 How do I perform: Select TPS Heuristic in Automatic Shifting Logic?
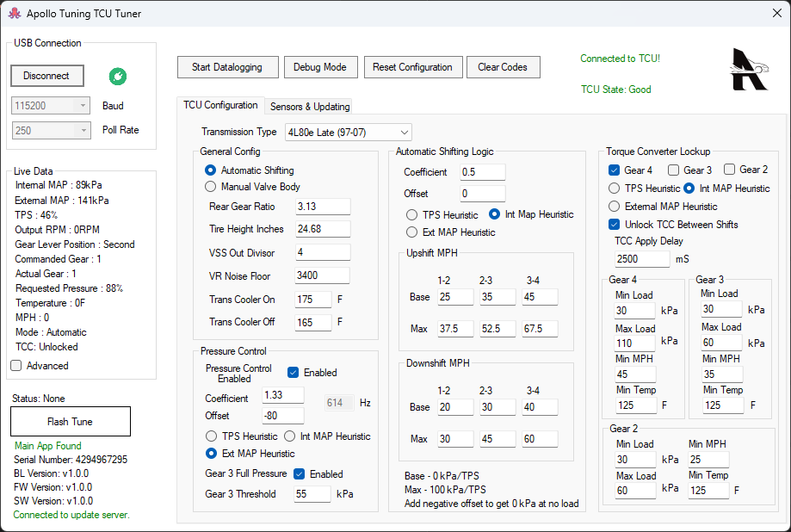pyautogui.click(x=442, y=215)
